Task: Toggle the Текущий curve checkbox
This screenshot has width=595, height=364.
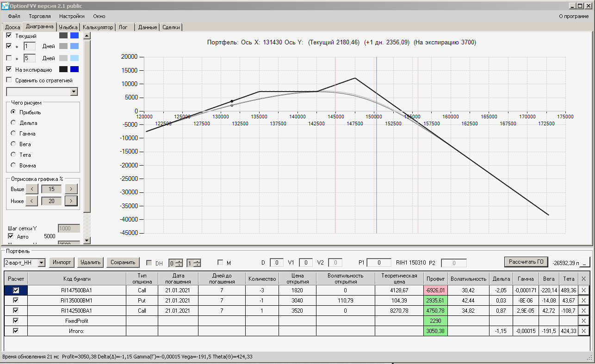Action: 9,36
